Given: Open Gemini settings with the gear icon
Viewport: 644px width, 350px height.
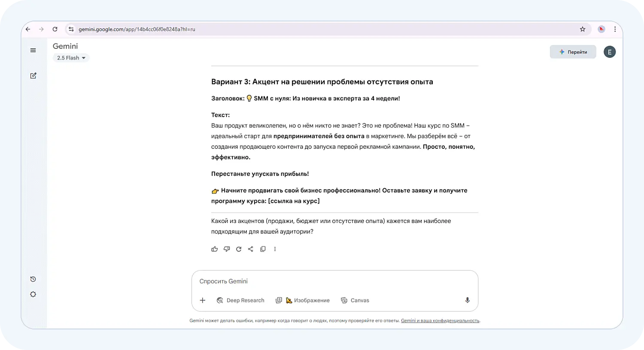Looking at the screenshot, I should point(33,294).
